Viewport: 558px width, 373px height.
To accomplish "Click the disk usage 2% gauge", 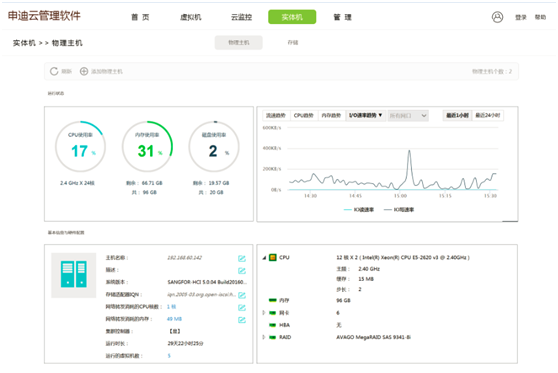I will coord(214,147).
